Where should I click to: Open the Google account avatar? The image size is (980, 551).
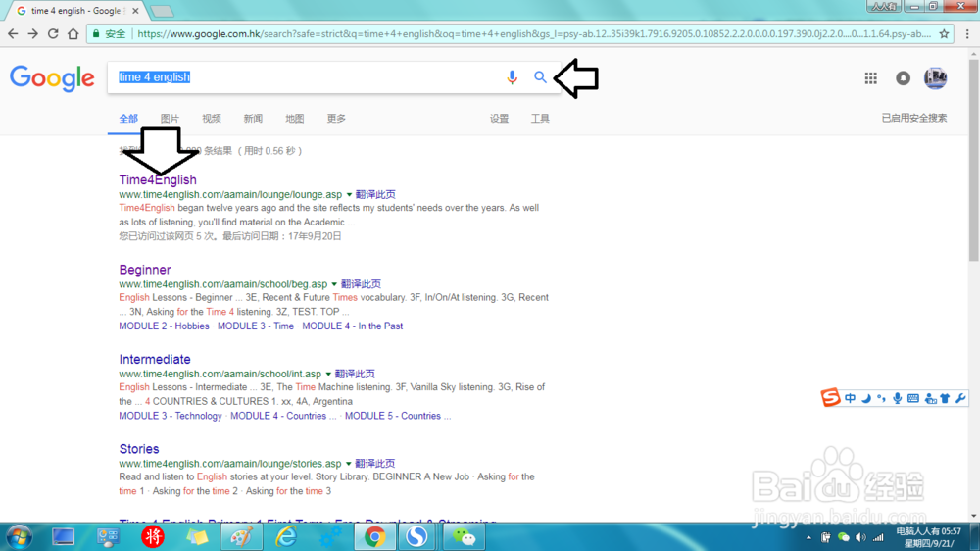[936, 78]
